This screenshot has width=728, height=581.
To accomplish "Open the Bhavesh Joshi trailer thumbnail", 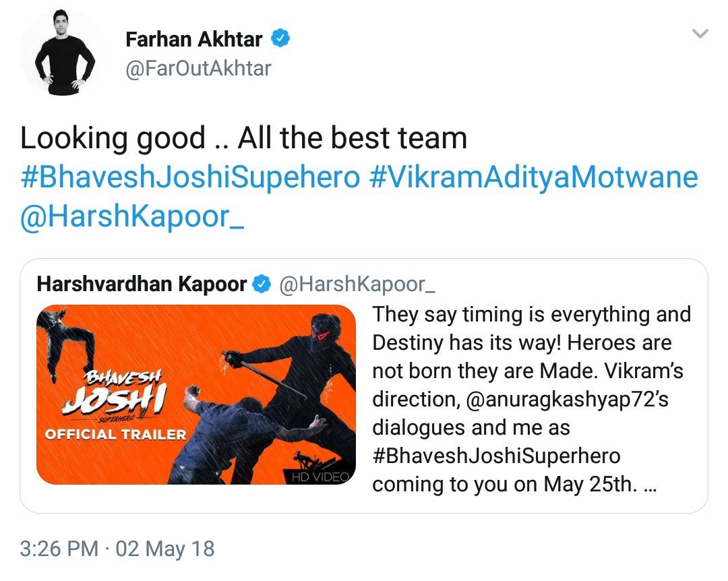I will click(195, 394).
